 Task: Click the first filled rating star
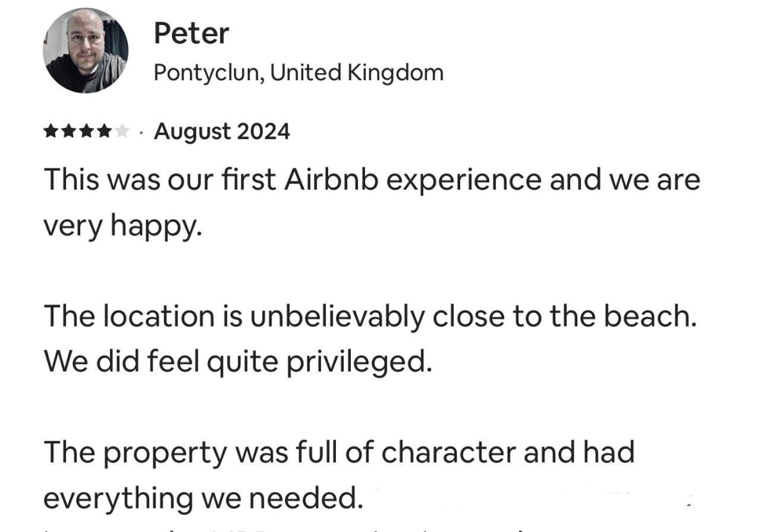coord(51,131)
